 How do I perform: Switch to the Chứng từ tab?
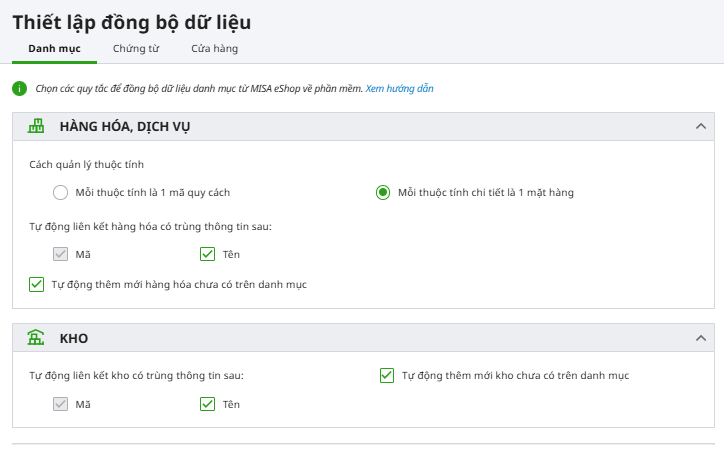tap(136, 48)
